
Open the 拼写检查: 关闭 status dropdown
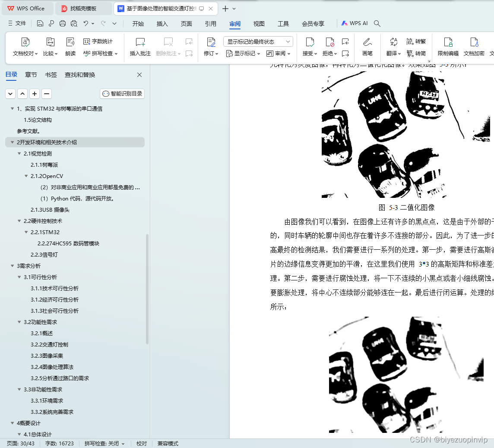(x=104, y=444)
